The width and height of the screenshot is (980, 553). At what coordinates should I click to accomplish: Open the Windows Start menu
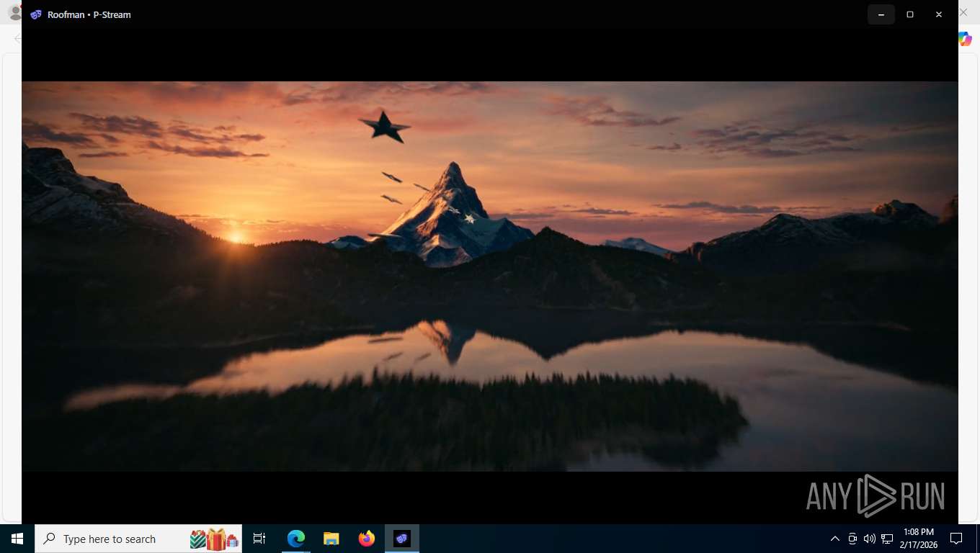tap(17, 539)
